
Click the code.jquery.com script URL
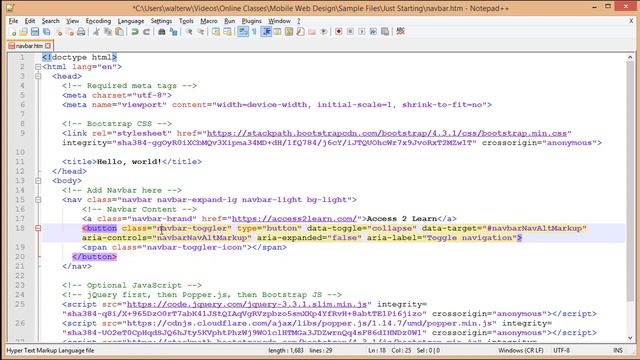tap(247, 304)
